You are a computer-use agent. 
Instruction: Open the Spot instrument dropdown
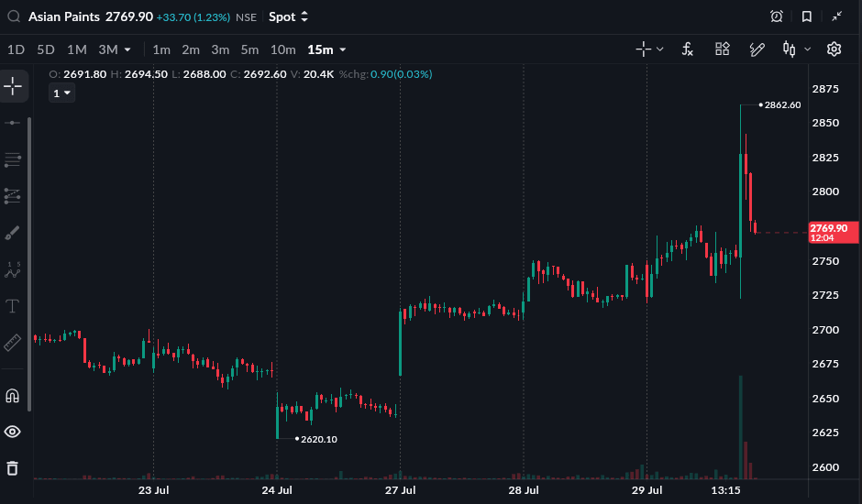(x=288, y=17)
